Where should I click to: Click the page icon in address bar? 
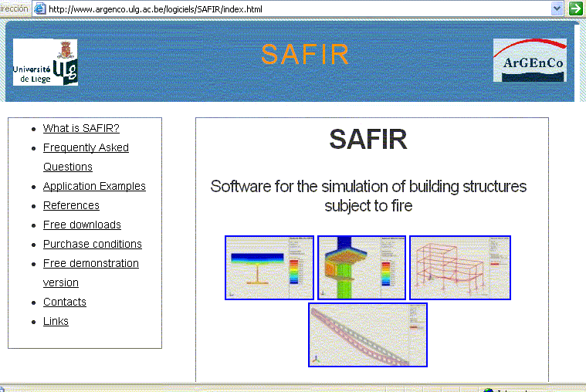39,9
